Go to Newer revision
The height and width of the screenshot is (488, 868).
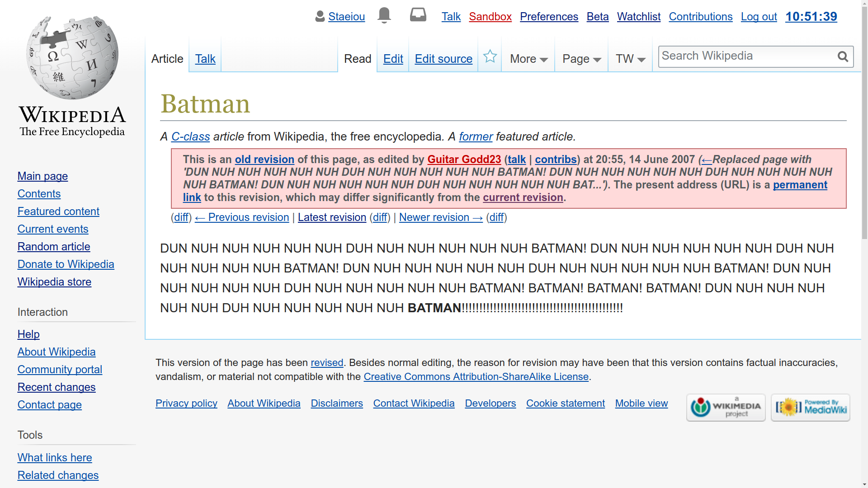click(x=441, y=217)
